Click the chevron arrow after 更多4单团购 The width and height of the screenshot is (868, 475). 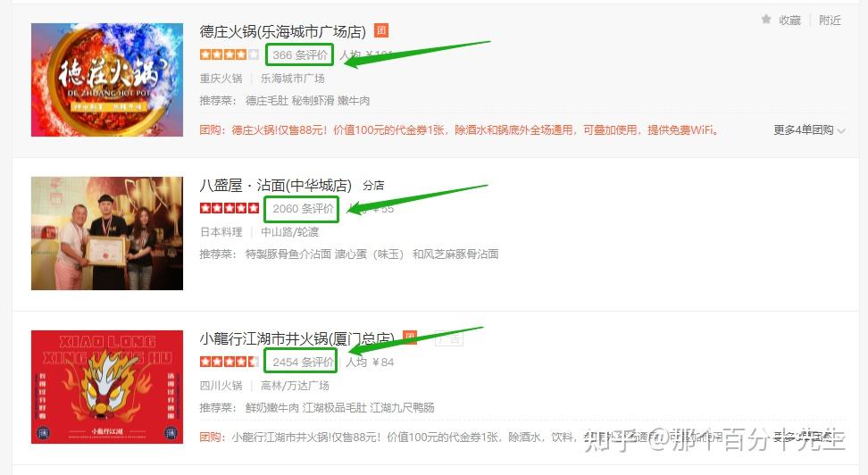(841, 131)
